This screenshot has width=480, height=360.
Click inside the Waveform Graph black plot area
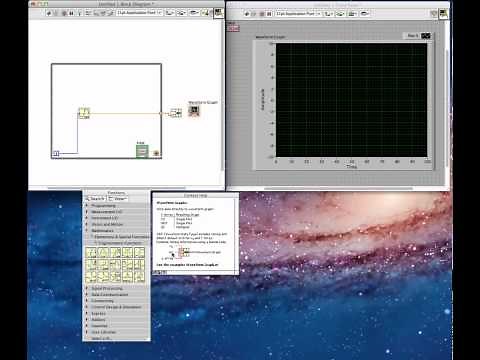click(351, 100)
